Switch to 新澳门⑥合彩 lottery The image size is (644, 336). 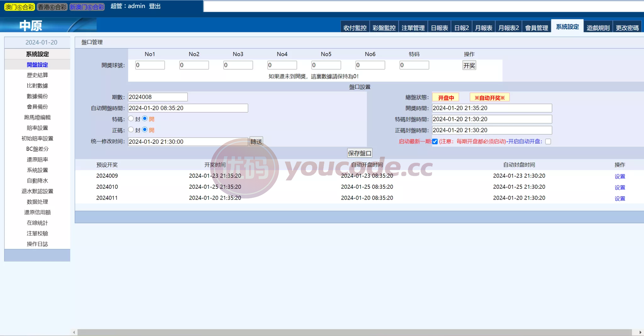[x=87, y=7]
